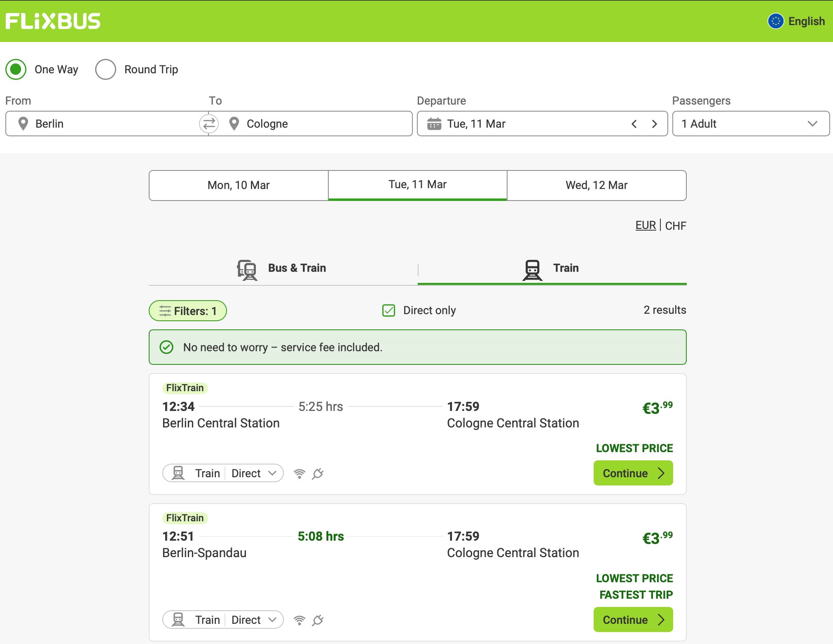Viewport: 833px width, 644px height.
Task: Continue with the 12:51 Berlin-Spandau trip
Action: click(633, 620)
